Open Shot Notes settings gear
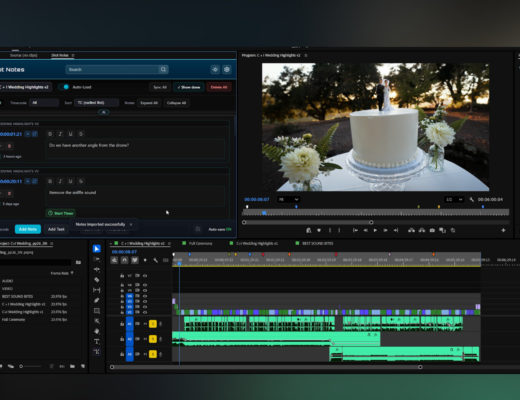 227,69
